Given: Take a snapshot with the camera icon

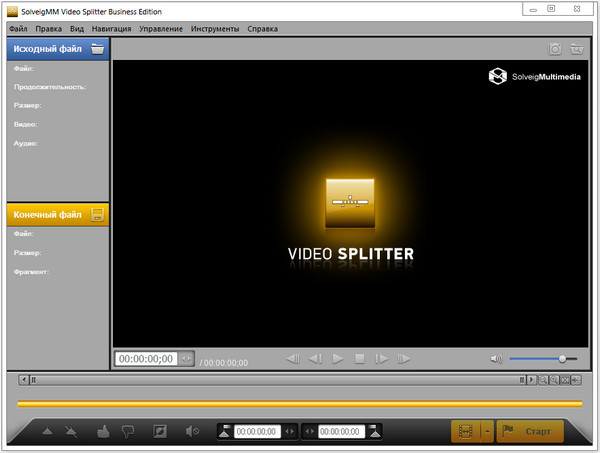Looking at the screenshot, I should click(x=556, y=48).
